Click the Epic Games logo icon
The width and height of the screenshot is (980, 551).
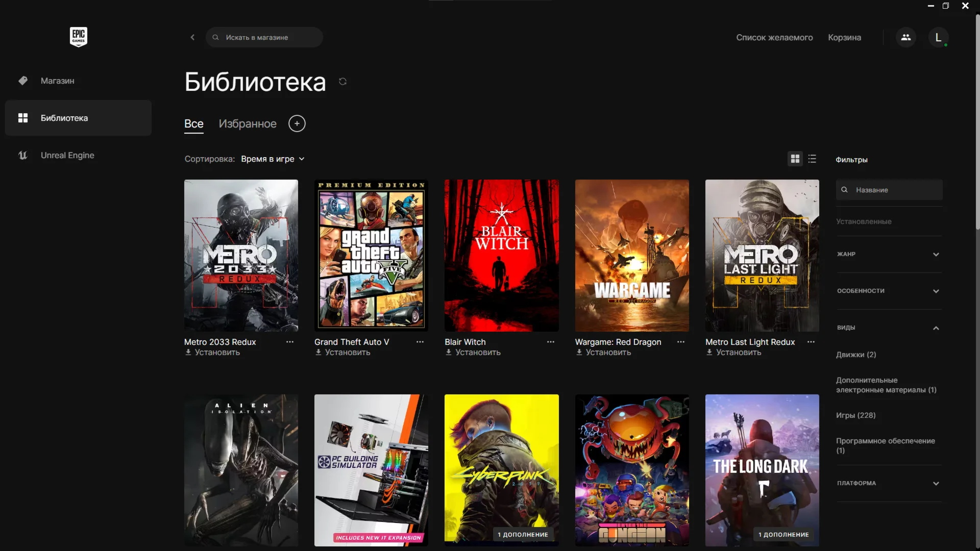(78, 37)
